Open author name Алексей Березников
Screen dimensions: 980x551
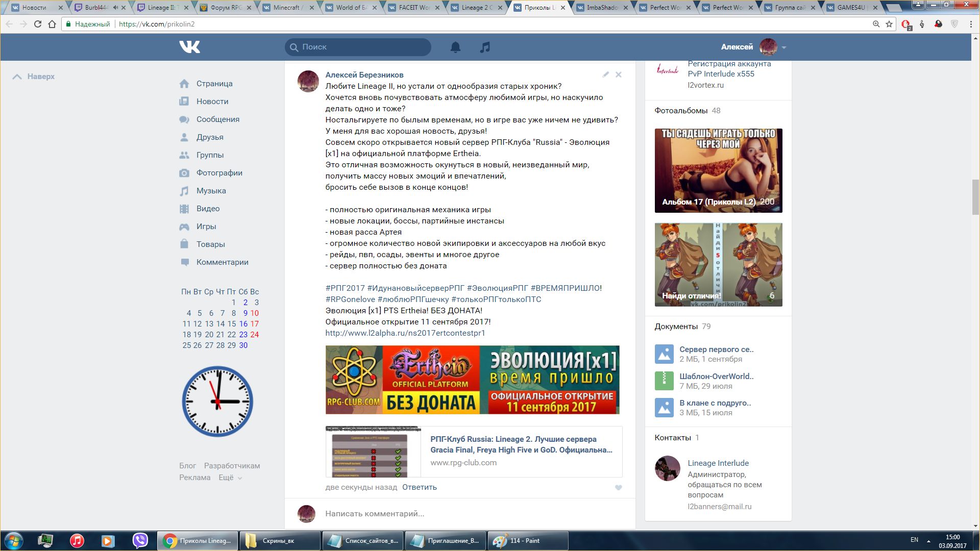tap(364, 75)
